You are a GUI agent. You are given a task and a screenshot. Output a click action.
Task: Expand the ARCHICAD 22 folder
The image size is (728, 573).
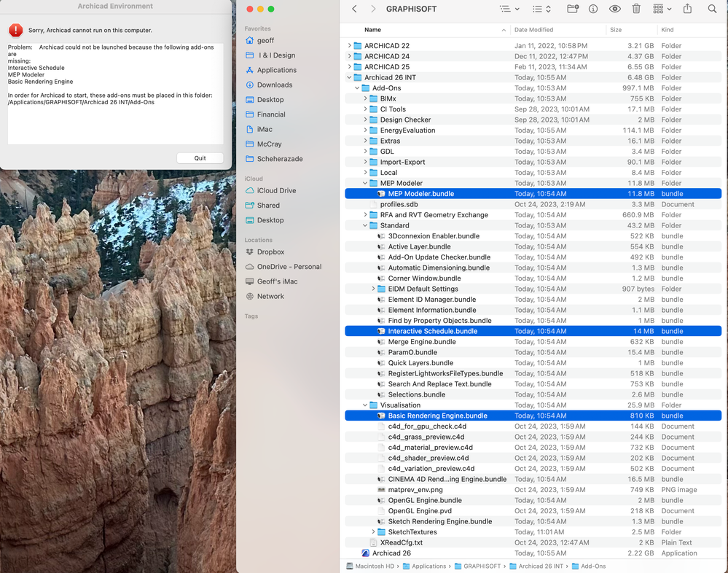click(350, 45)
